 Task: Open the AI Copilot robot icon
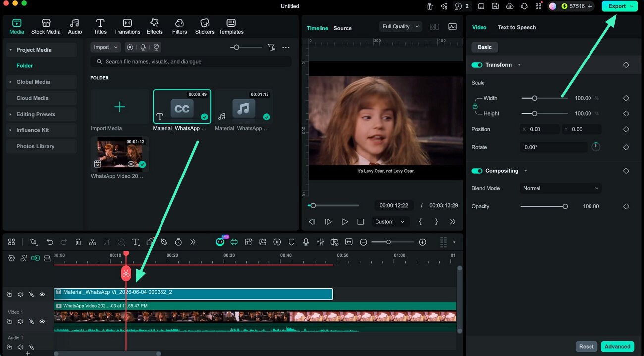coord(220,242)
